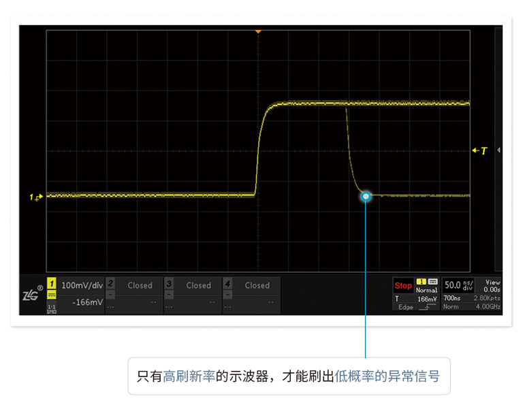Click the red Stop run status button
The height and width of the screenshot is (420, 523).
403,286
